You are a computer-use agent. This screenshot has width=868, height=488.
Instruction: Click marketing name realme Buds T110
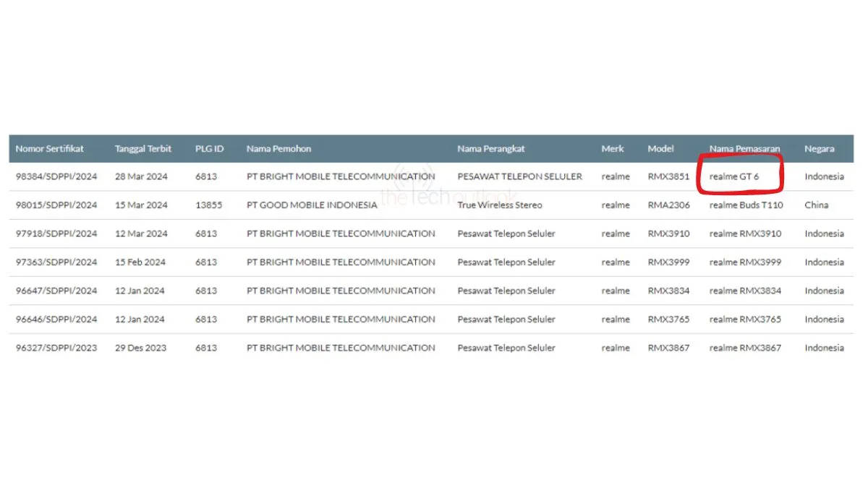pos(746,205)
